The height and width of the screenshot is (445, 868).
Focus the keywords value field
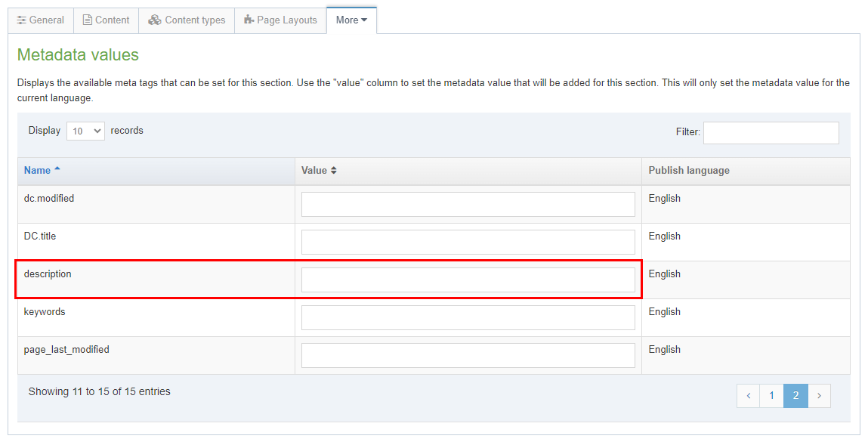(468, 318)
